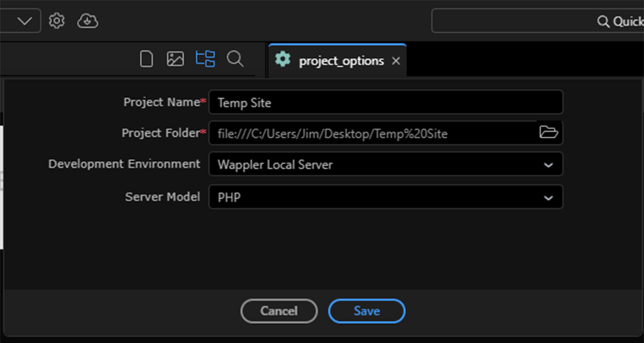Image resolution: width=644 pixels, height=343 pixels.
Task: Click the Quick search magnifier icon
Action: [x=603, y=21]
